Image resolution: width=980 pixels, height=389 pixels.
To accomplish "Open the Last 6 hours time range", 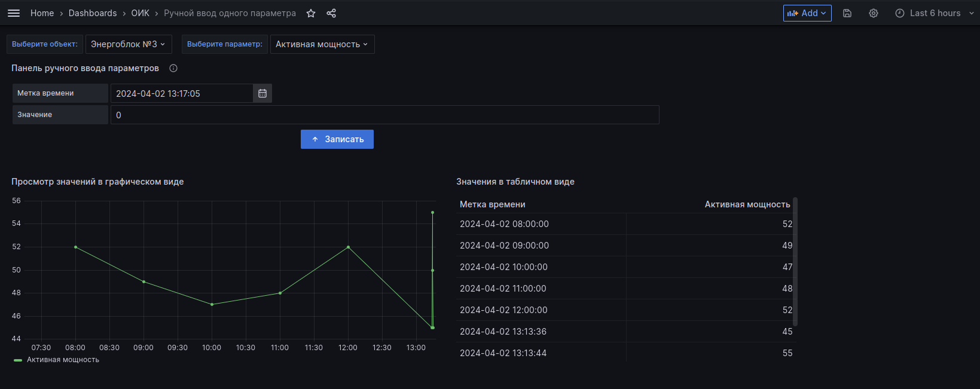I will (935, 13).
